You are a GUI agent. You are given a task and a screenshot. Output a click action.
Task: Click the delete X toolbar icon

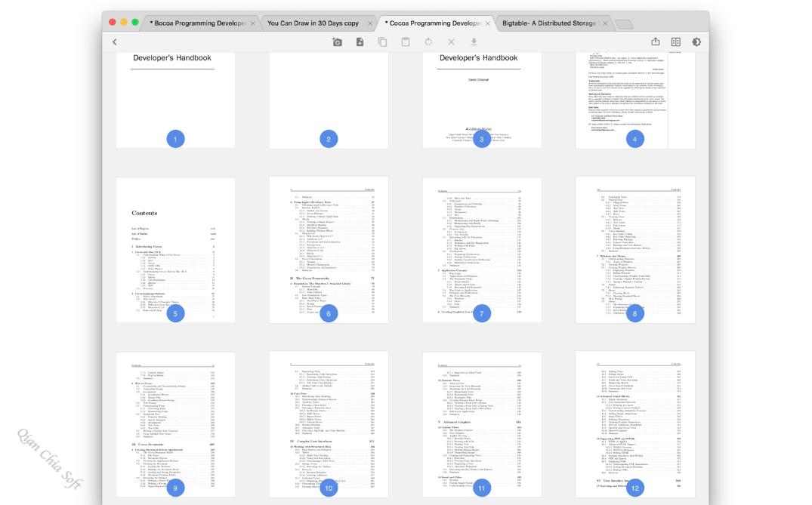click(x=451, y=42)
